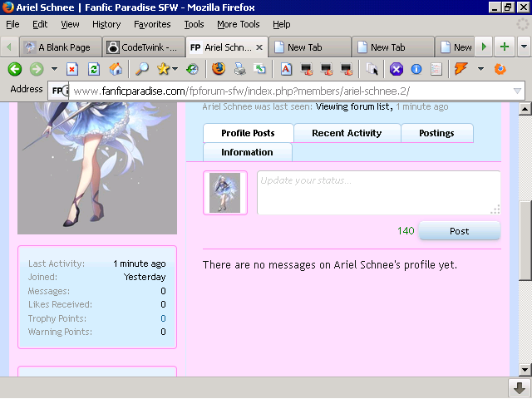This screenshot has width=532, height=399.
Task: Click the Trophy Points value 0 link
Action: click(x=163, y=318)
